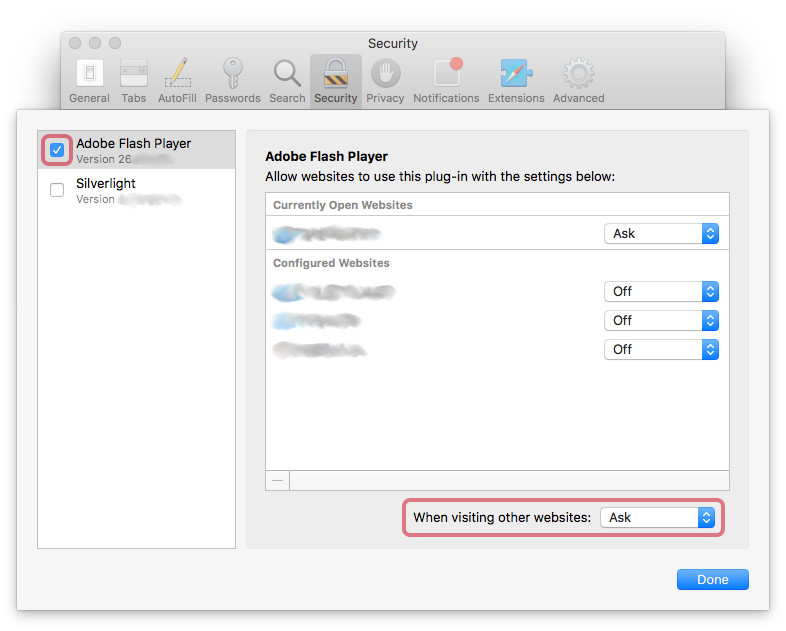Open the Tabs preferences icon
Viewport: 786px width, 631px height.
click(x=134, y=74)
